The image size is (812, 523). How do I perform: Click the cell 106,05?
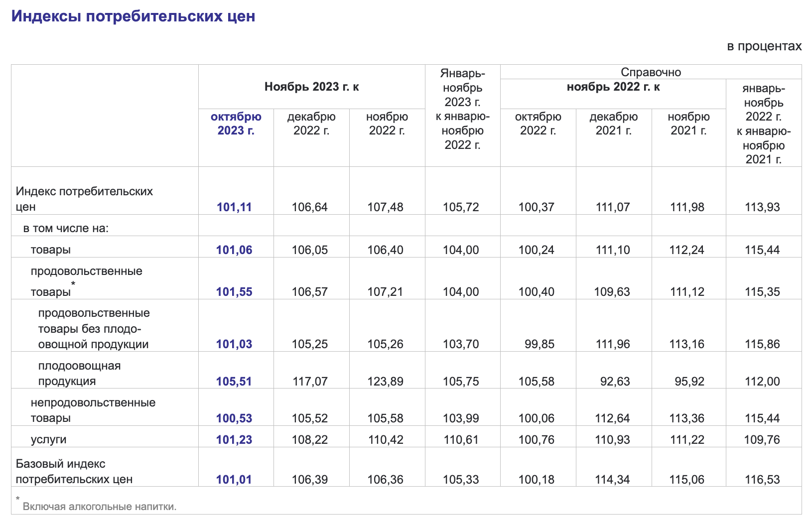coord(310,250)
